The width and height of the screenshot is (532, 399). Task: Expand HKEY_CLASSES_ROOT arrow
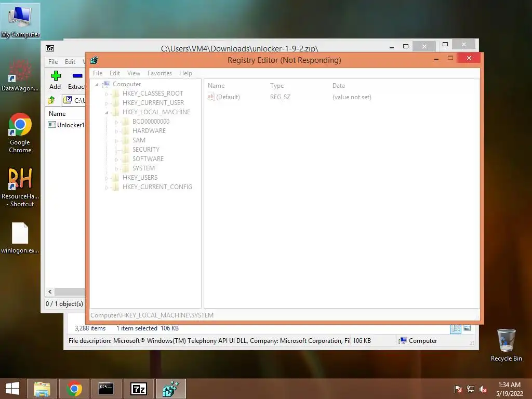point(107,94)
